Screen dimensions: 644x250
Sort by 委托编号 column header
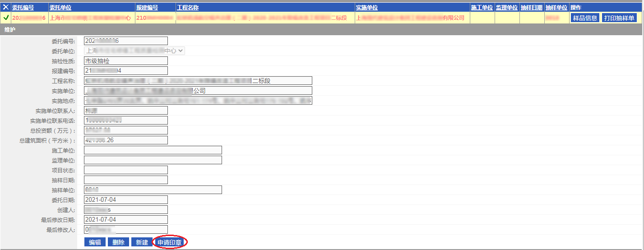click(x=23, y=8)
